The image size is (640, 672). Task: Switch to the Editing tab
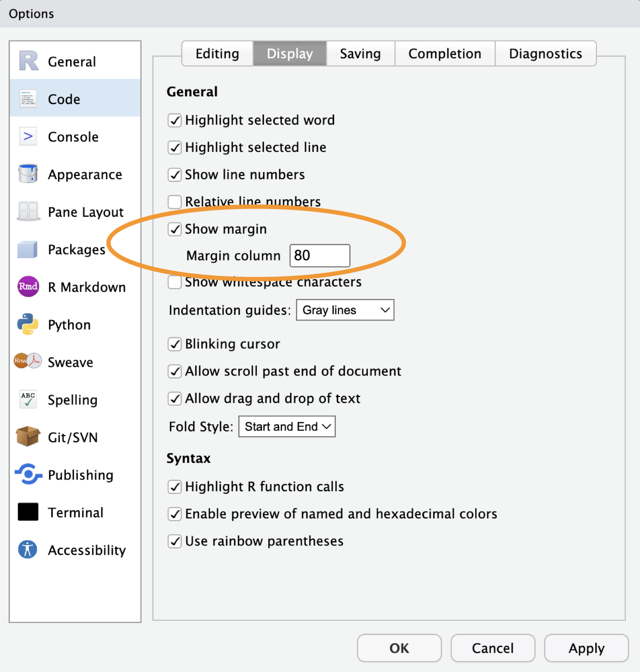[x=217, y=54]
